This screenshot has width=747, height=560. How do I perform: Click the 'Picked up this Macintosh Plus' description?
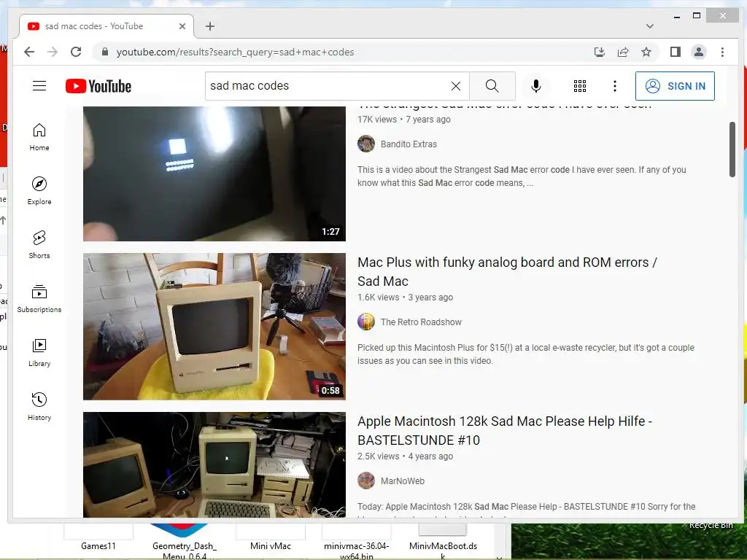point(525,354)
